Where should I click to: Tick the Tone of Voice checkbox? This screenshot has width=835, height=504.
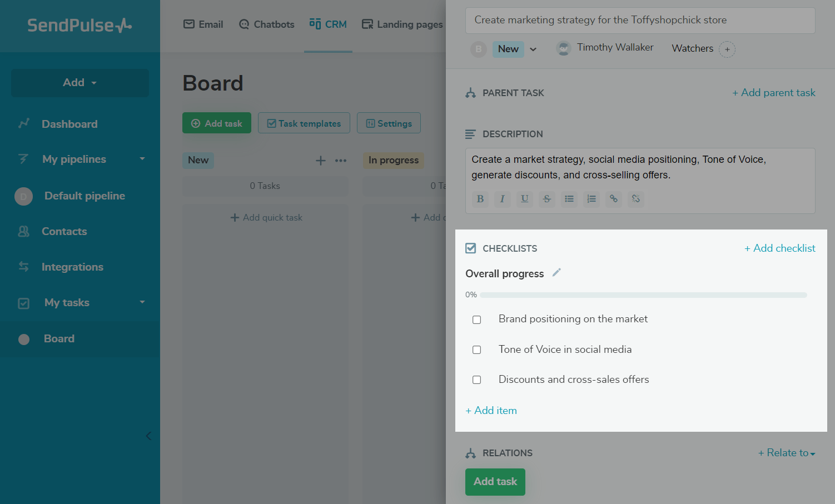[x=477, y=350]
